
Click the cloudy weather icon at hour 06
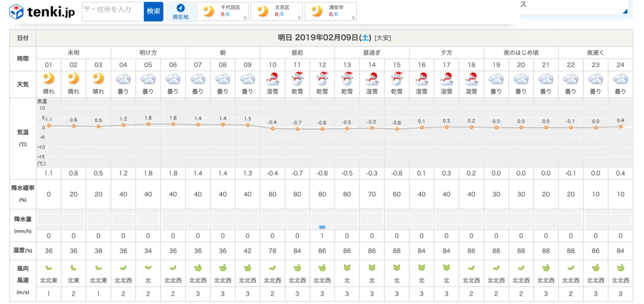[173, 79]
